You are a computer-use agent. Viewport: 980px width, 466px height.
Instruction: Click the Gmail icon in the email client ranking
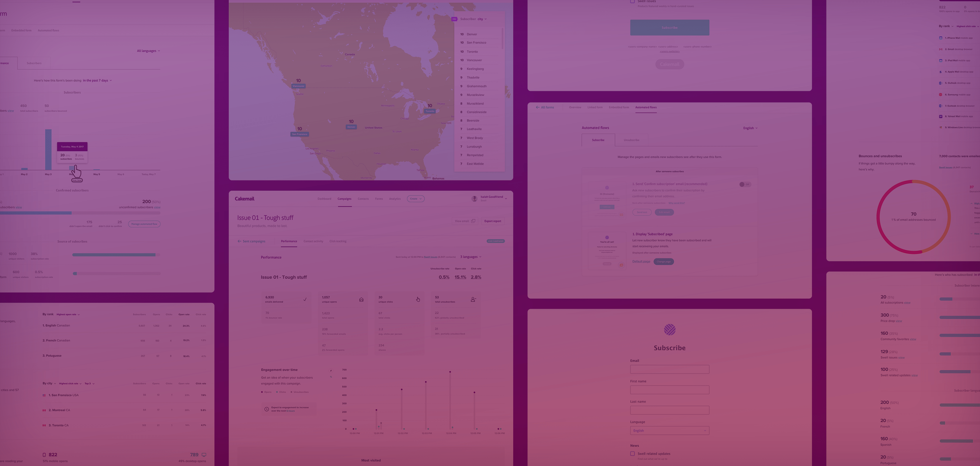point(940,49)
